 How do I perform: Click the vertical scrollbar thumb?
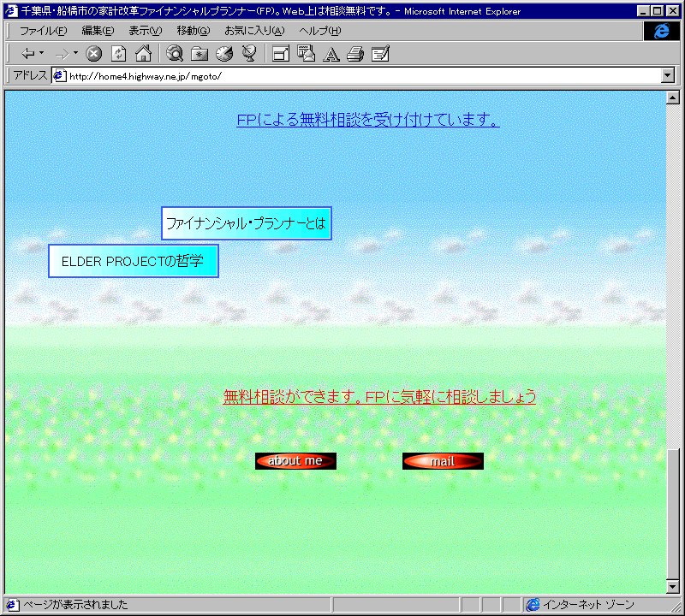[673, 513]
